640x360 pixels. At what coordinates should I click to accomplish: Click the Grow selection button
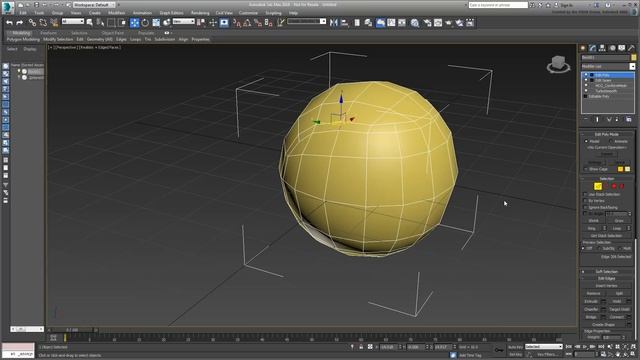[x=619, y=220]
